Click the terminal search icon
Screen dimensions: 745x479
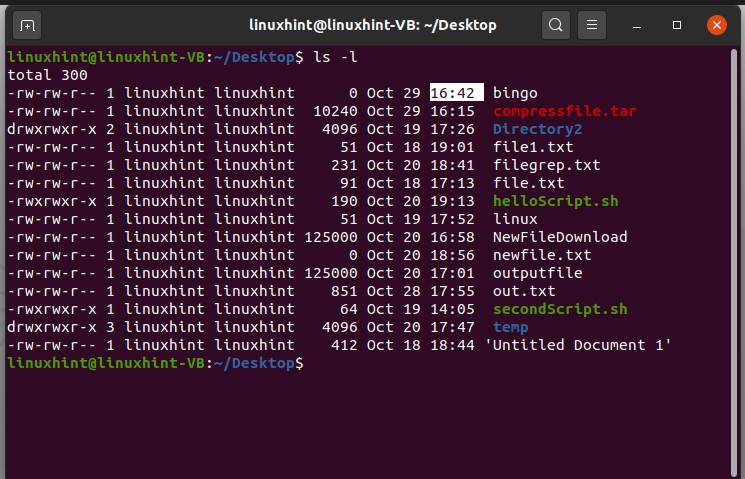pyautogui.click(x=557, y=24)
